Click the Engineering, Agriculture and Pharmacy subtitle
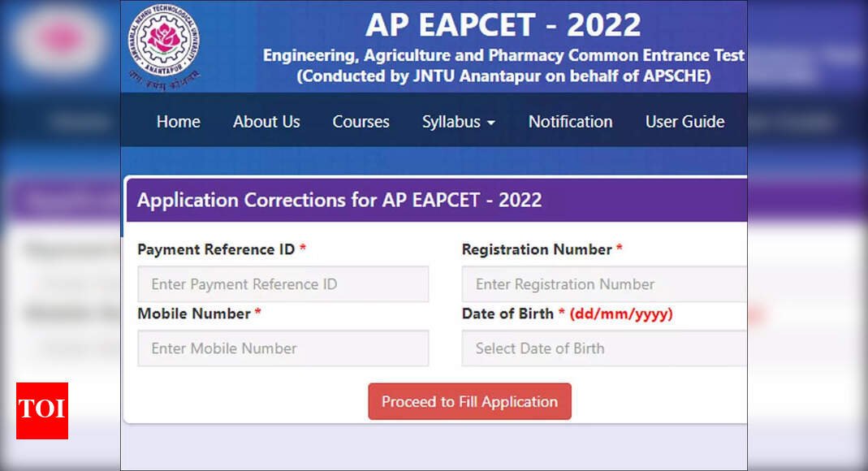 click(503, 55)
